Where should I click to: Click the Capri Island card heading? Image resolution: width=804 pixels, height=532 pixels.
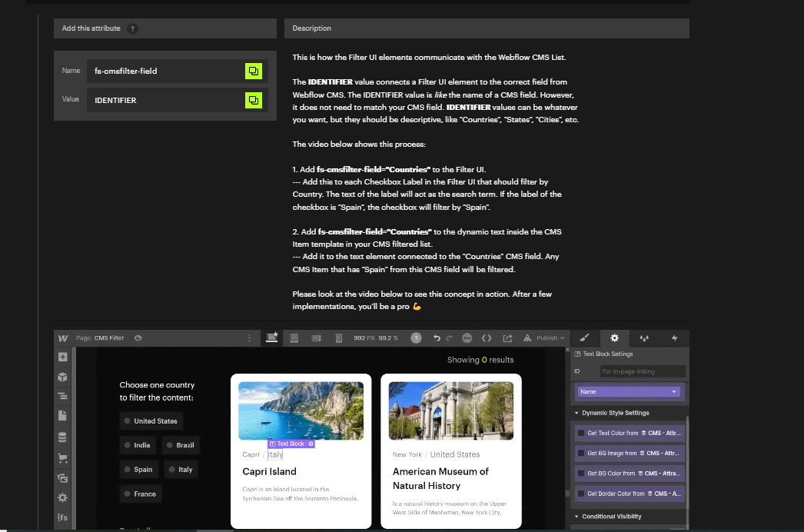269,471
